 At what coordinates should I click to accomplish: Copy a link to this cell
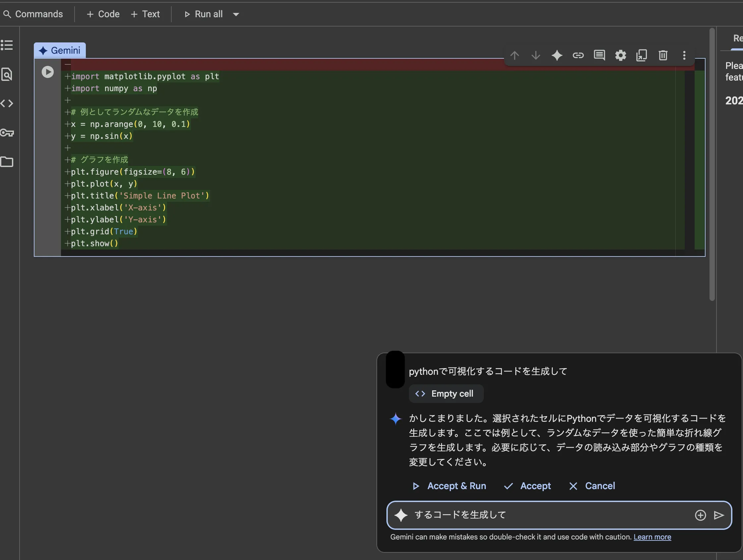[578, 55]
